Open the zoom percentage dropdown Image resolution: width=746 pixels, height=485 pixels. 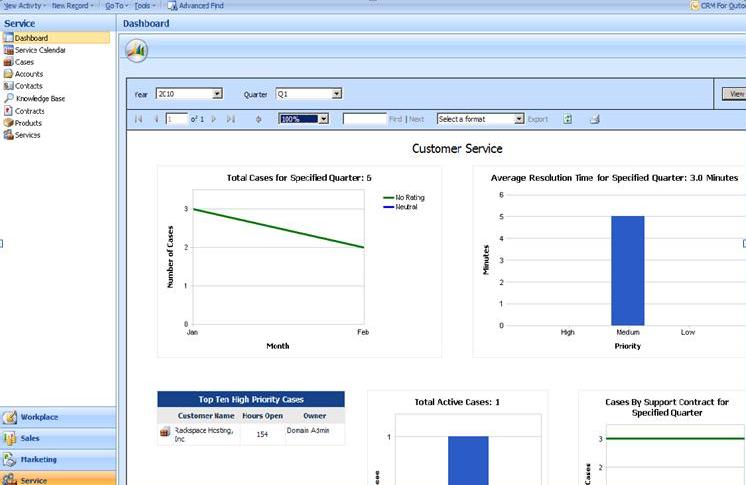coord(323,119)
